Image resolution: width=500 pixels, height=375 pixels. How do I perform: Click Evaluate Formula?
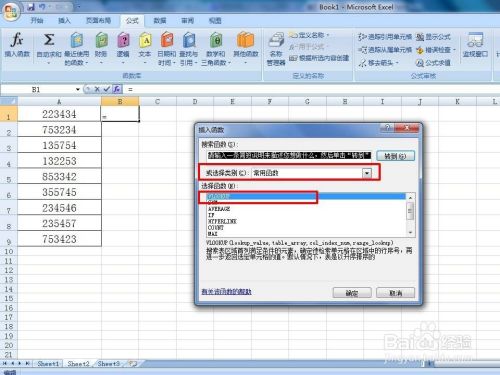[433, 63]
